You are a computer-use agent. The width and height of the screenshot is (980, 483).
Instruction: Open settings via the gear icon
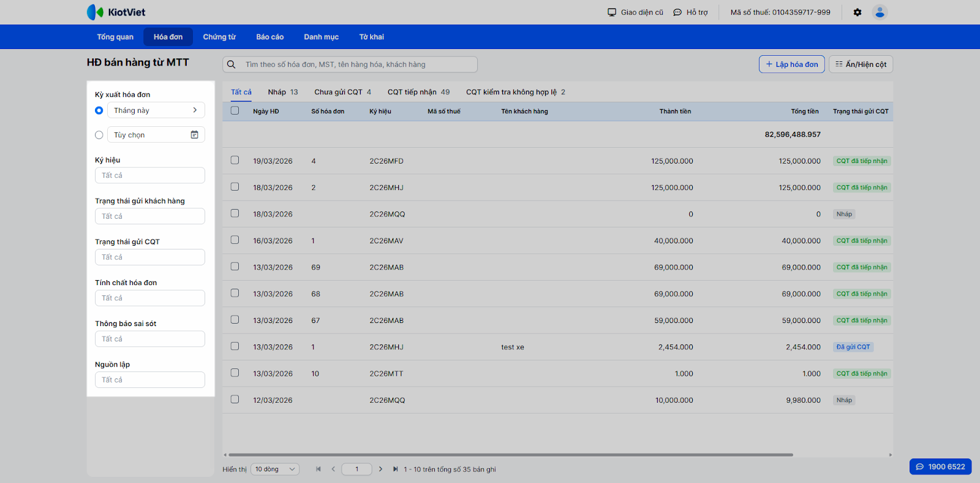pyautogui.click(x=858, y=12)
